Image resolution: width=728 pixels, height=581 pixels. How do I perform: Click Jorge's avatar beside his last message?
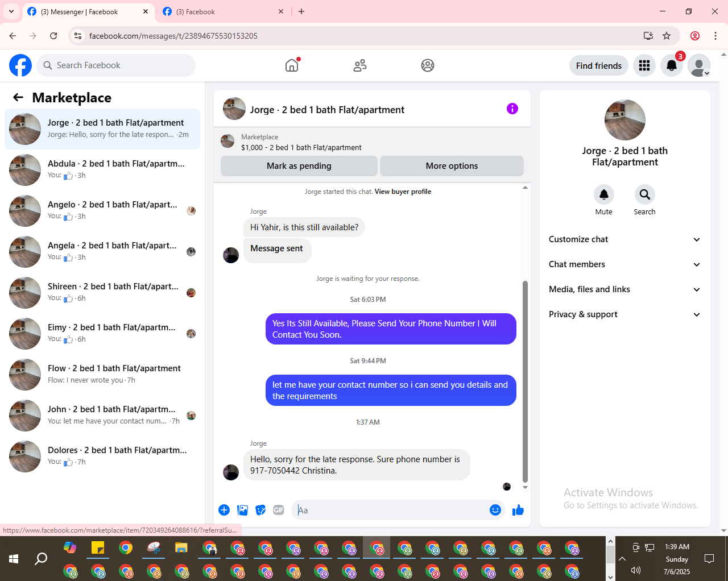(x=231, y=472)
